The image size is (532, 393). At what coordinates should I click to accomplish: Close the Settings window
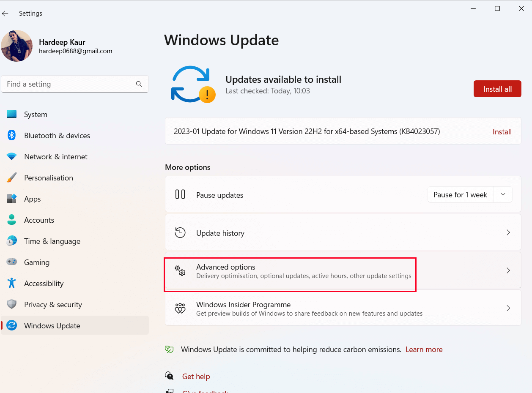point(521,8)
